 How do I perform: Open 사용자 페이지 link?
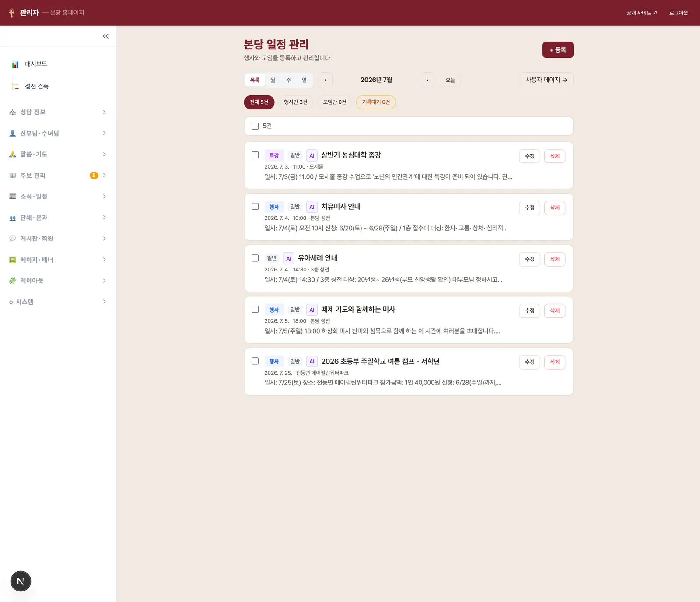[x=546, y=80]
